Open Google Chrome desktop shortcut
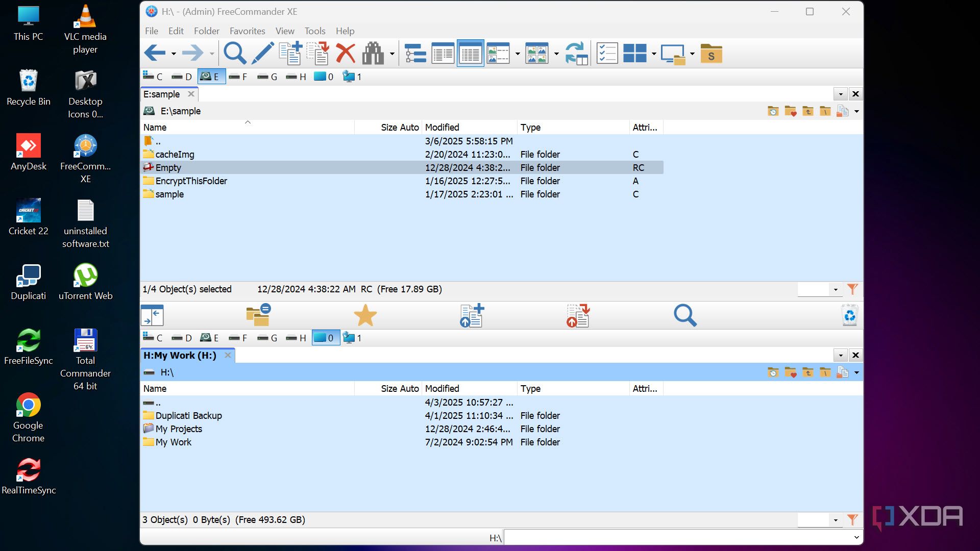Viewport: 980px width, 551px height. click(28, 417)
